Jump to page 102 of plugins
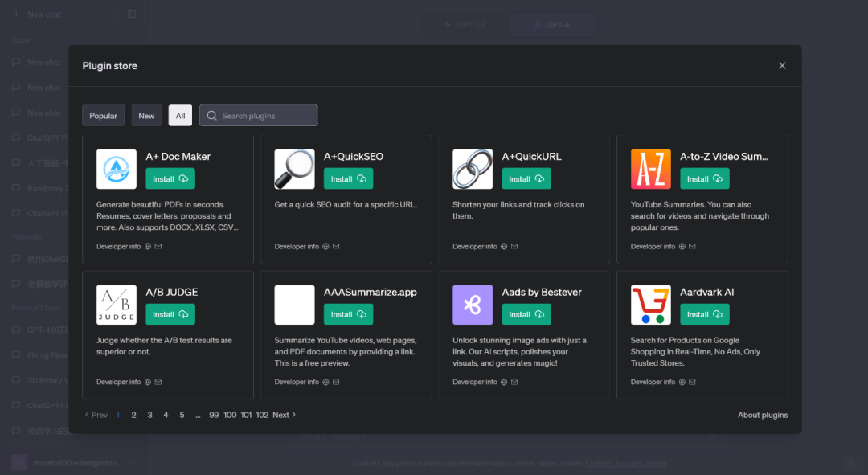The height and width of the screenshot is (475, 868). (x=262, y=415)
